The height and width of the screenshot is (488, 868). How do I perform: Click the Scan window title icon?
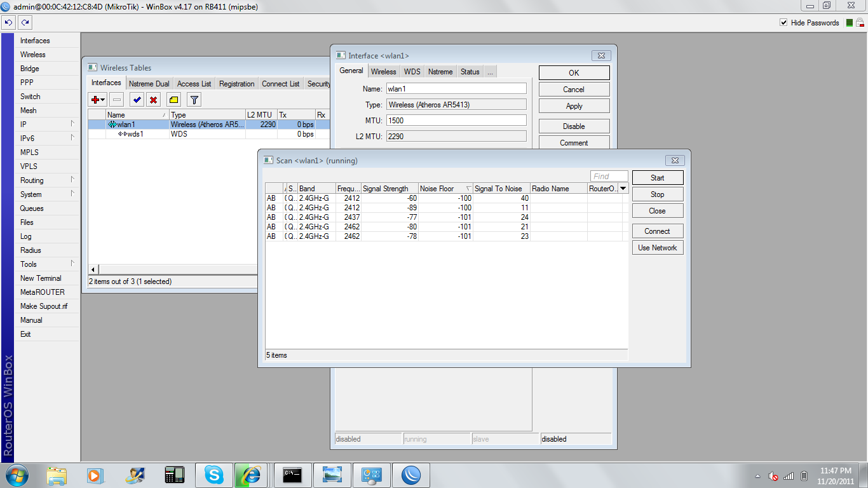pos(268,161)
